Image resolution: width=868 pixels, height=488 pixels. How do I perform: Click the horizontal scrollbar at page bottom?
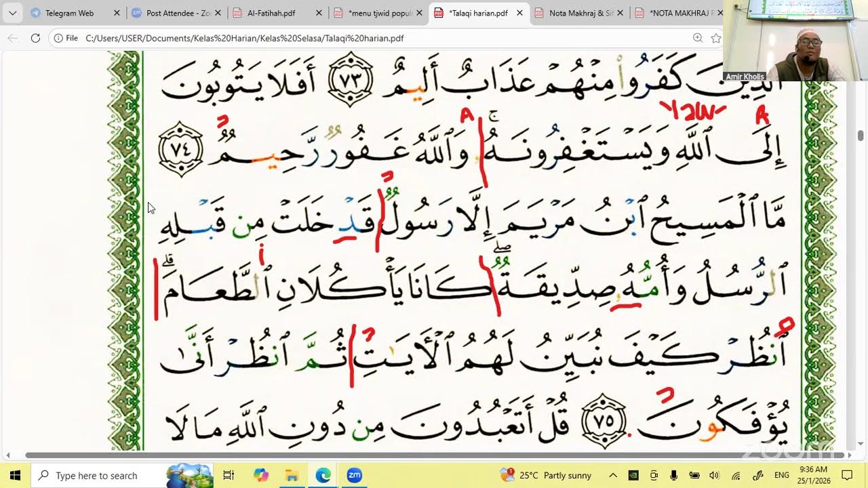click(x=433, y=455)
